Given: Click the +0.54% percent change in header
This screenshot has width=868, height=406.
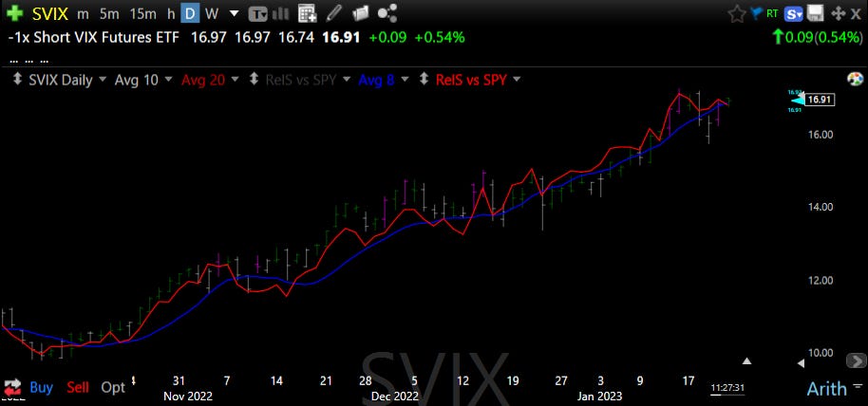Looking at the screenshot, I should [x=440, y=38].
